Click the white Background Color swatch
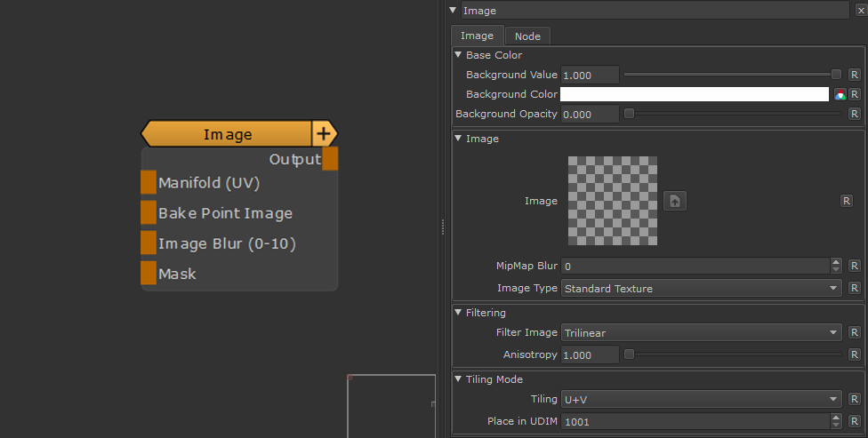This screenshot has width=868, height=438. point(694,94)
